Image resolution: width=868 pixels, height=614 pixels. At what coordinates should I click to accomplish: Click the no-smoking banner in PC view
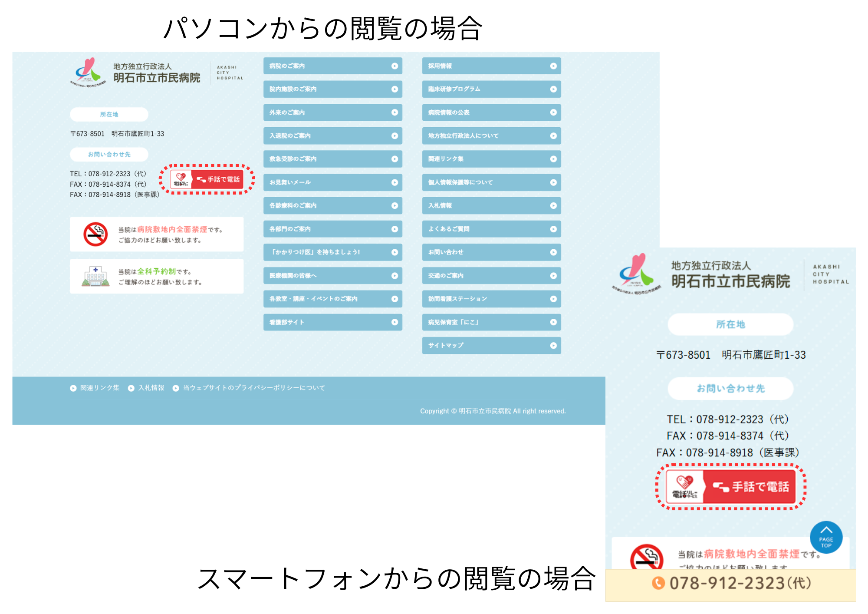(157, 234)
